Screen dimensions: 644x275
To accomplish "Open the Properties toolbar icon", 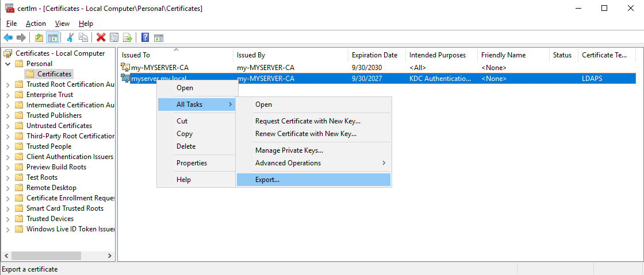I will pyautogui.click(x=114, y=37).
